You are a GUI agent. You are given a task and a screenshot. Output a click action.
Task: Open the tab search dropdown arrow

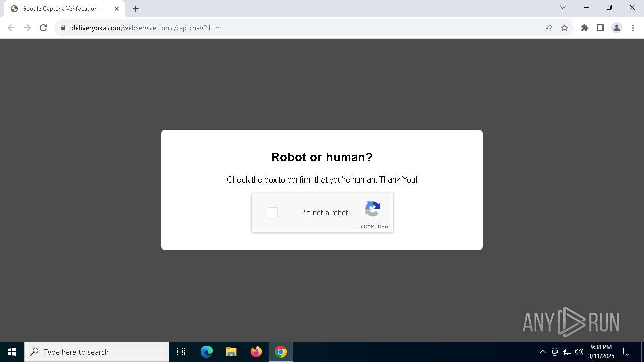[x=563, y=7]
